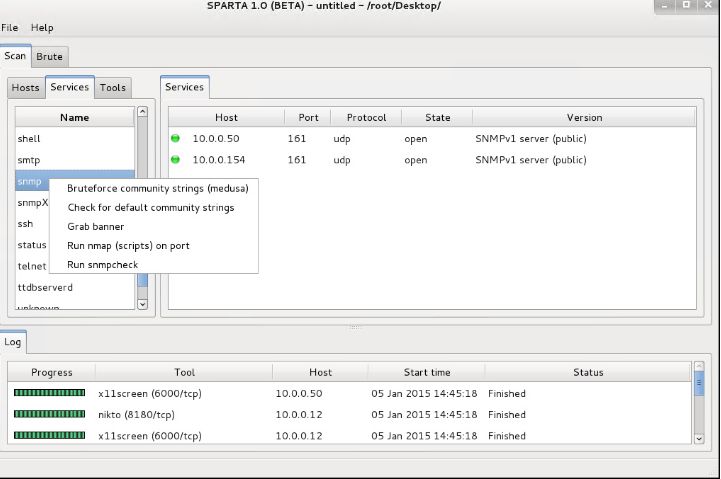Switch to the Hosts tab
Viewport: 721px width, 479px height.
(25, 88)
